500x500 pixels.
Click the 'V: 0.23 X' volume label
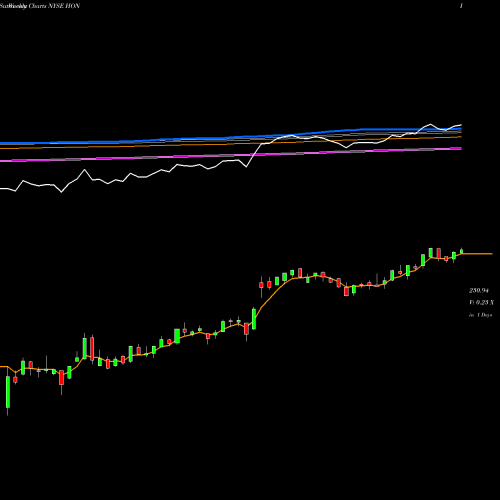click(x=482, y=303)
